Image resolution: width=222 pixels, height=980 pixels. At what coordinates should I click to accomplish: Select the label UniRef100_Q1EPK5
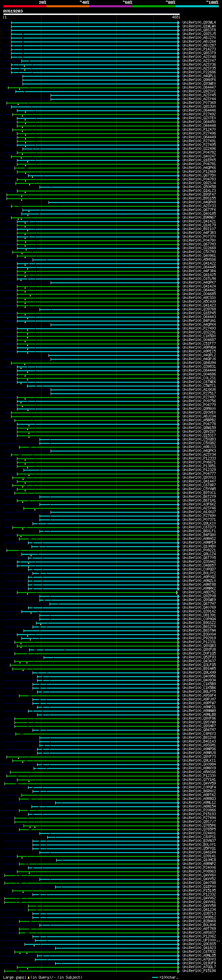(x=199, y=160)
